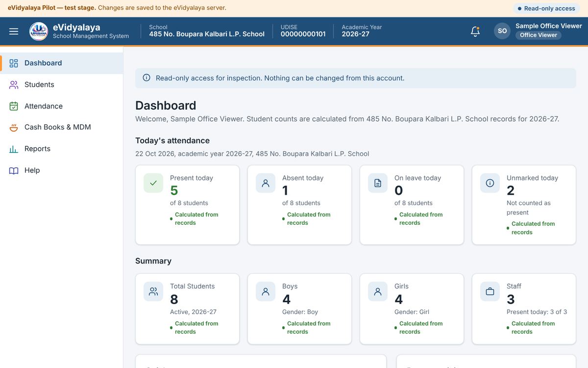Open the SO user avatar
588x368 pixels.
pyautogui.click(x=502, y=31)
